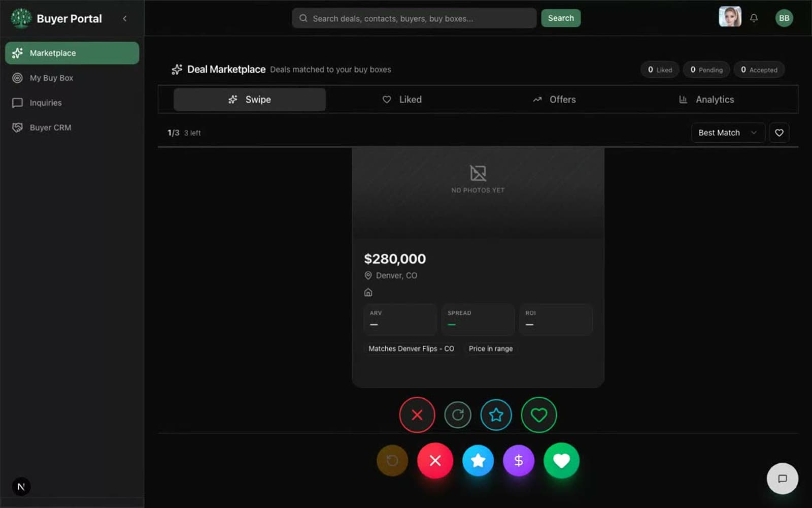The height and width of the screenshot is (508, 812).
Task: Click the 0 Liked counter badge
Action: click(x=660, y=70)
